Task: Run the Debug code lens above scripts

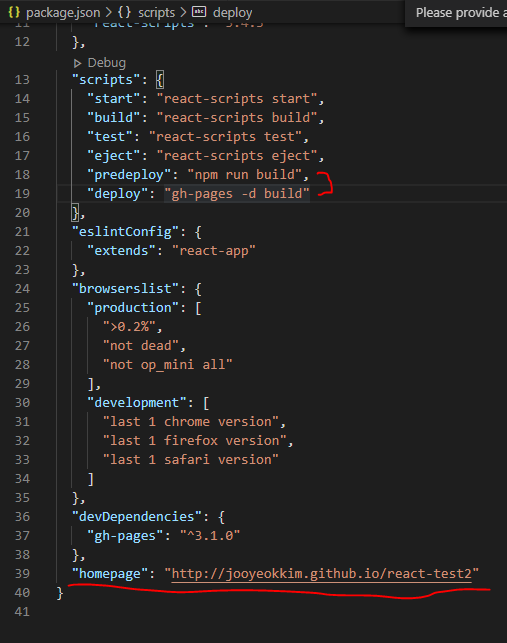Action: point(107,63)
